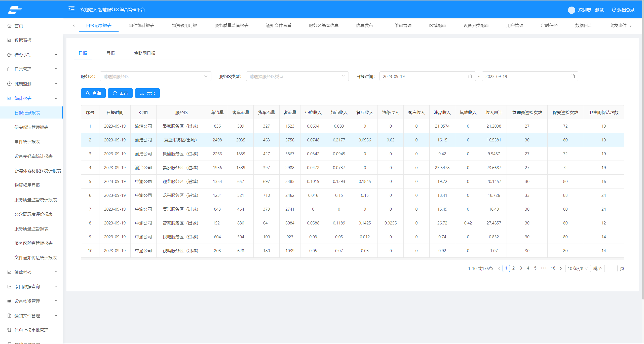This screenshot has width=644, height=344.
Task: Click the start date field 2023-09-19
Action: (427, 77)
